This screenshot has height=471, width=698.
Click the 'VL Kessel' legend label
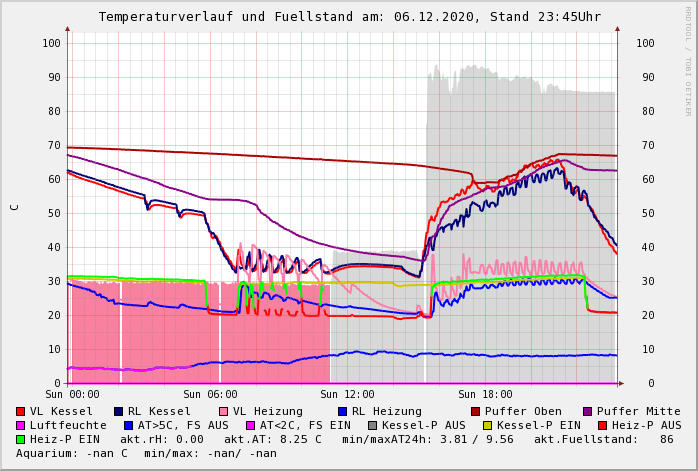click(x=61, y=411)
